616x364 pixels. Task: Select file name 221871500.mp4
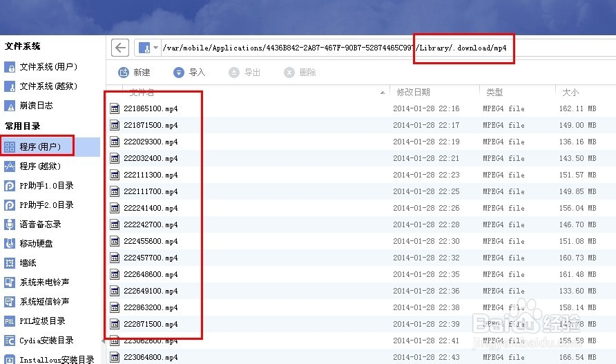pyautogui.click(x=151, y=125)
